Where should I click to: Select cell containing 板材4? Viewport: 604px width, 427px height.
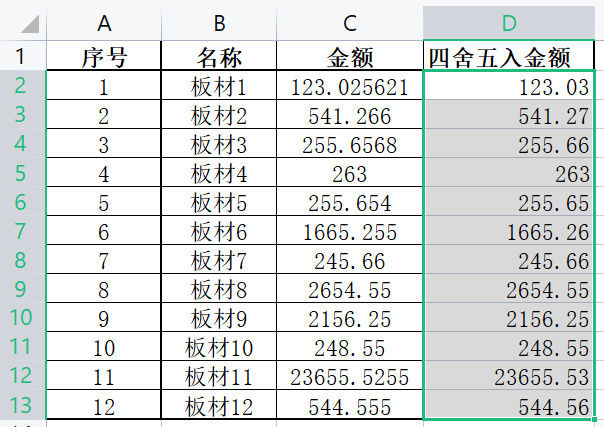(x=219, y=172)
